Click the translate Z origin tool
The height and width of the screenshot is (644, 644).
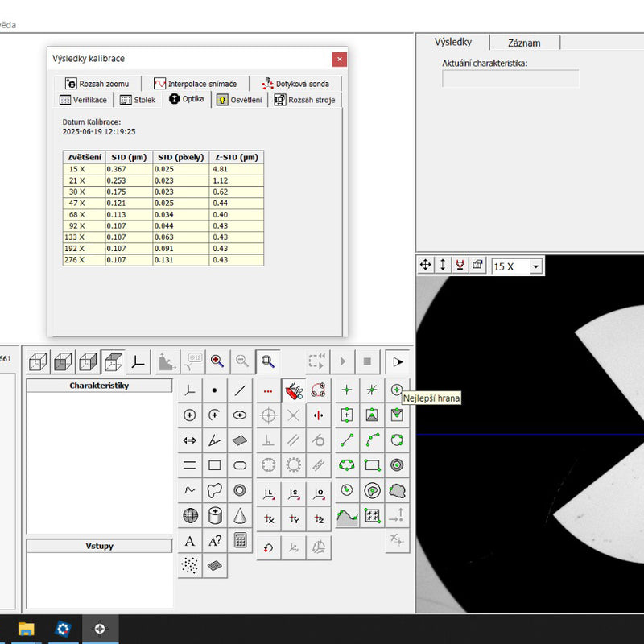(x=318, y=518)
